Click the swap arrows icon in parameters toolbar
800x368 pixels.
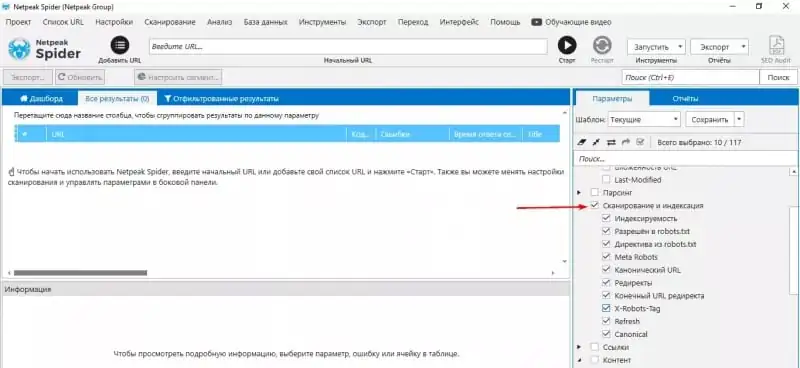click(x=611, y=142)
